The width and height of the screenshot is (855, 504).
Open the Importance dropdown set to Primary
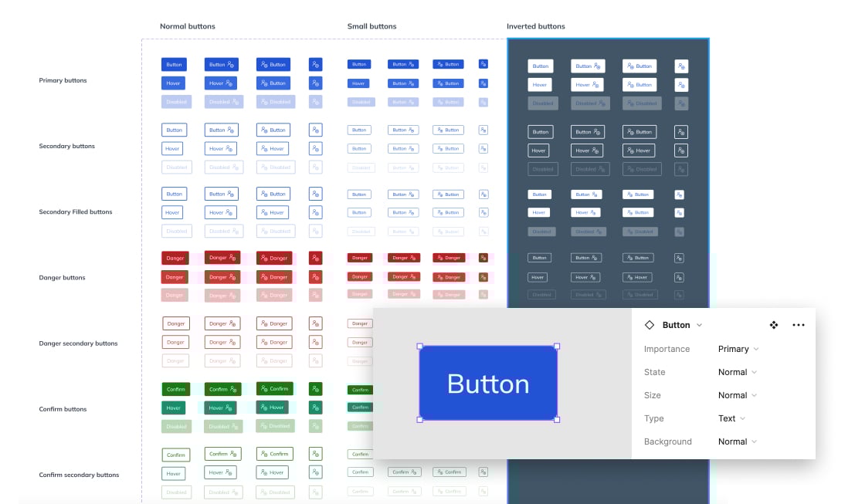point(738,349)
